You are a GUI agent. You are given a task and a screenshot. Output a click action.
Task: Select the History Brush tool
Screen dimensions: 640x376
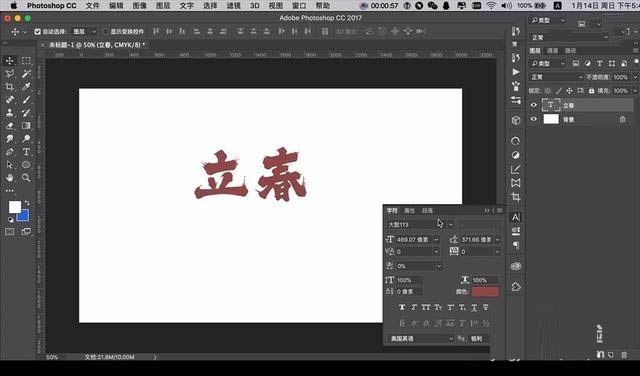(26, 113)
